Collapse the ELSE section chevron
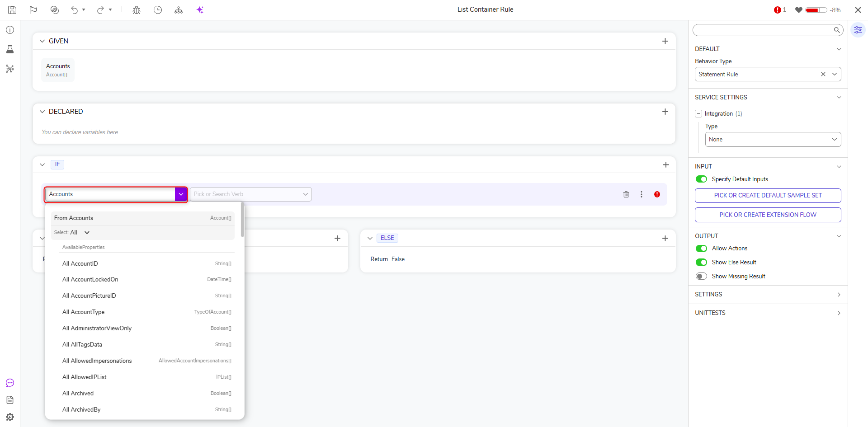Image resolution: width=868 pixels, height=427 pixels. pos(370,239)
